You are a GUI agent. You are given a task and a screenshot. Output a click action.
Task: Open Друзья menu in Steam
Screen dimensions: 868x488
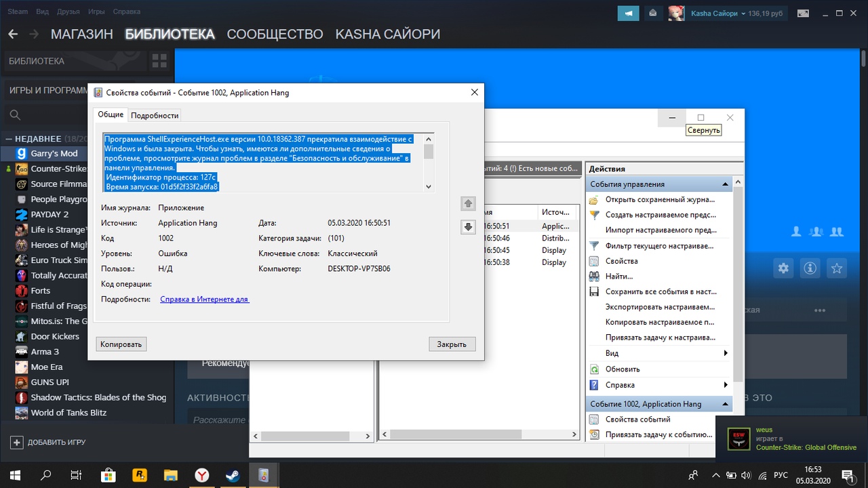[68, 12]
